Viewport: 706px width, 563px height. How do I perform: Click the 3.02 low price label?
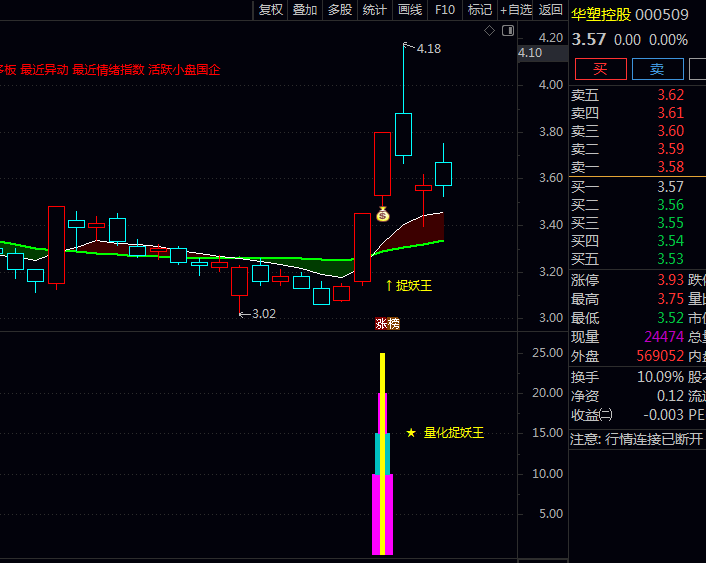click(263, 314)
